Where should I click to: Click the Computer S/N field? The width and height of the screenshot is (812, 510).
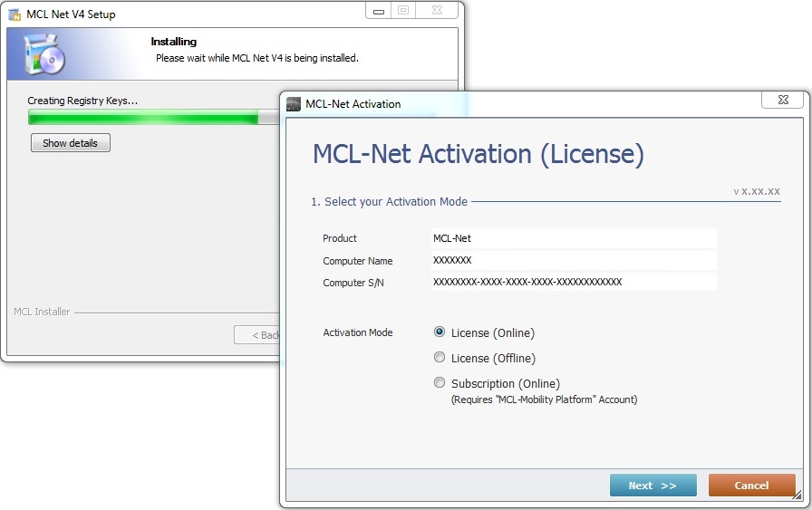tap(574, 283)
